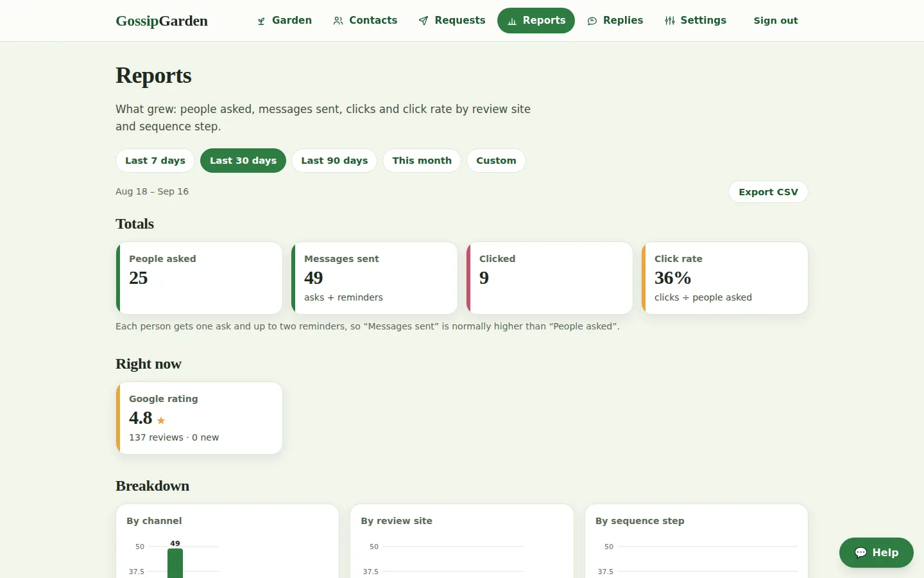Click the Requests paper plane icon

[424, 21]
